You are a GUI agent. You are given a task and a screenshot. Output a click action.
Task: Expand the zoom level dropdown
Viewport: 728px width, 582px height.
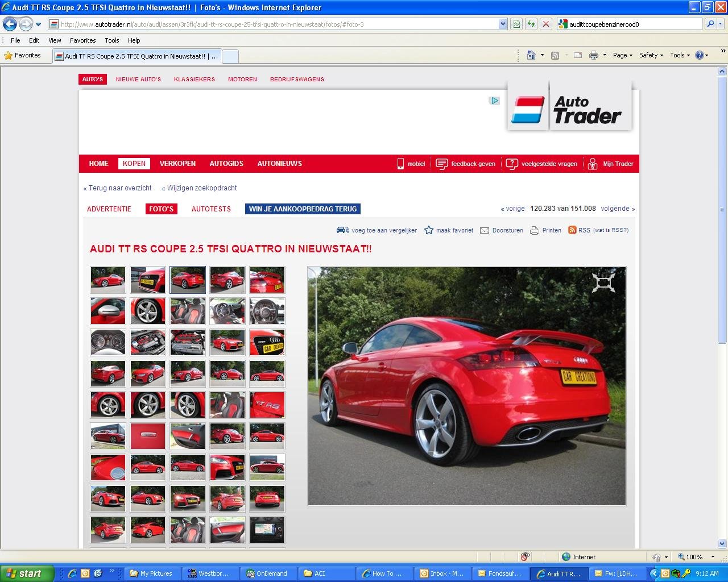(x=708, y=557)
